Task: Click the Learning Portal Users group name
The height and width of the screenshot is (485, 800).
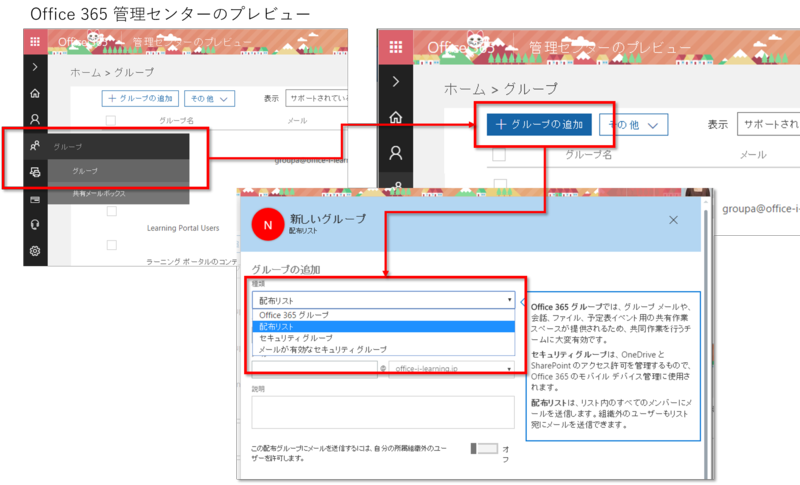Action: 183,228
